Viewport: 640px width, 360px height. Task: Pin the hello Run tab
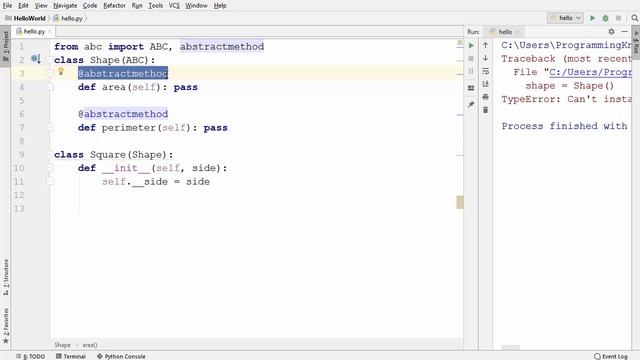[x=471, y=104]
